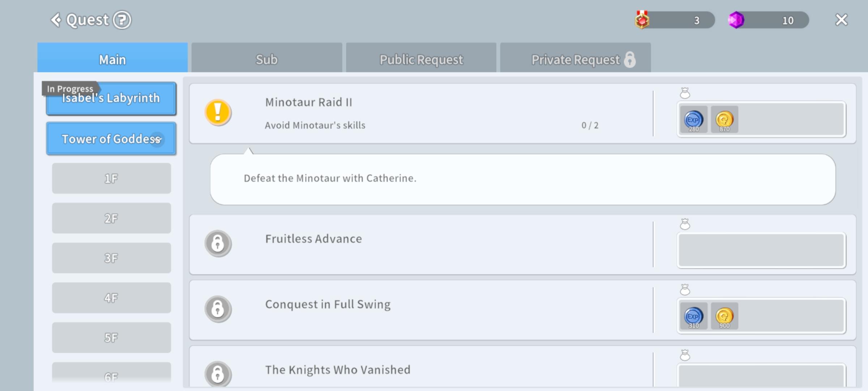868x391 pixels.
Task: Click the EXP 310 reward icon
Action: click(x=693, y=316)
